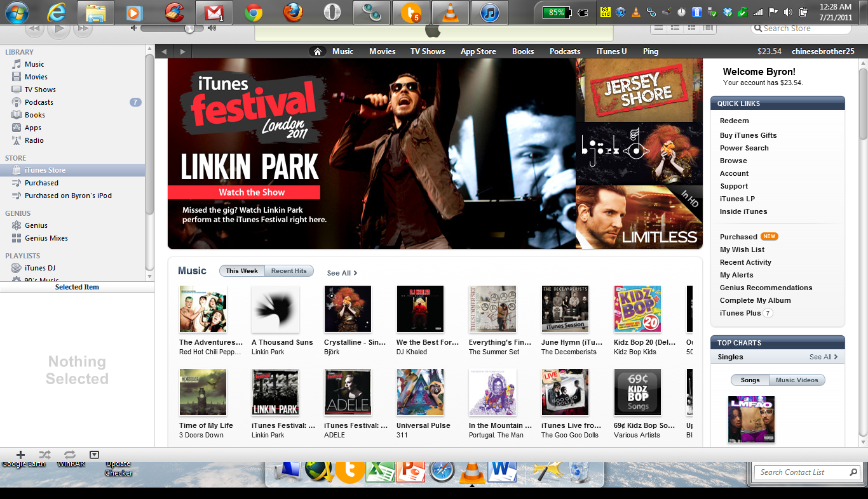Click the Redeem quick link
Image resolution: width=868 pixels, height=499 pixels.
pos(734,121)
